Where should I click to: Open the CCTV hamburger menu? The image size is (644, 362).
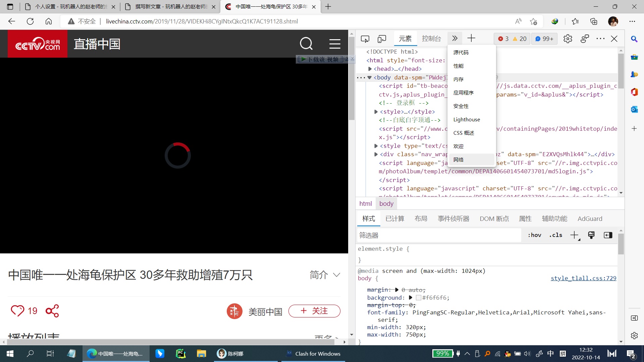(334, 44)
